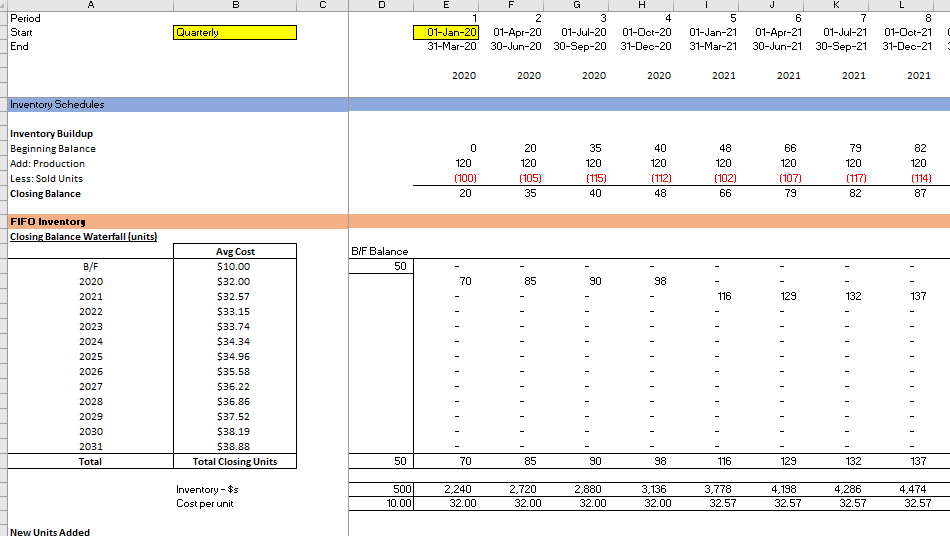This screenshot has height=536, width=950.
Task: Click the B/F row label
Action: point(91,266)
